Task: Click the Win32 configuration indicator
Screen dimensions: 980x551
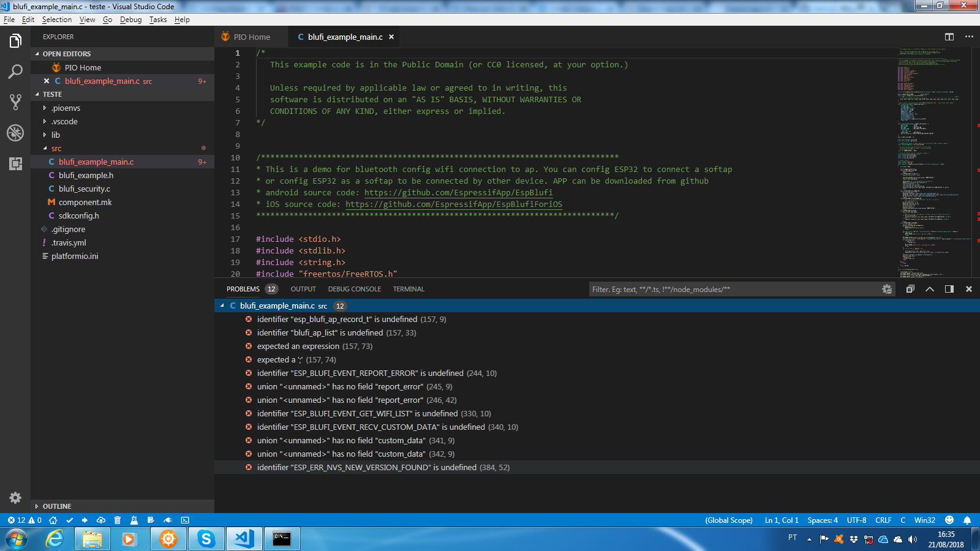Action: click(925, 520)
